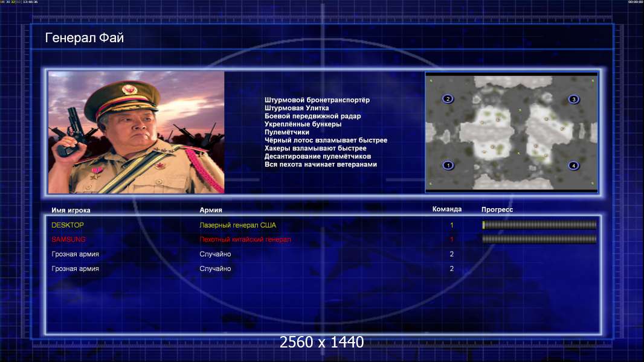The image size is (644, 362).
Task: Select player name SAMSUNG
Action: (69, 240)
